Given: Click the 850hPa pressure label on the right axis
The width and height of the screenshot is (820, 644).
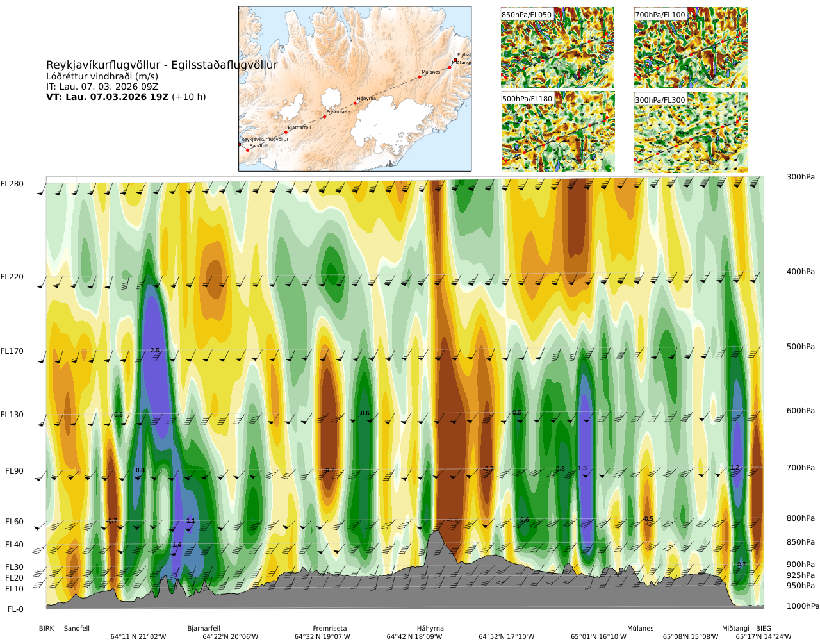Looking at the screenshot, I should (801, 543).
